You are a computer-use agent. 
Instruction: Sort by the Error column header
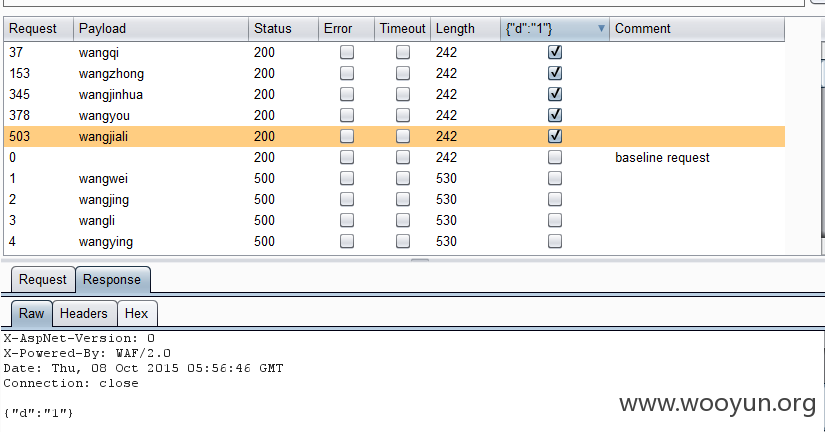coord(346,28)
